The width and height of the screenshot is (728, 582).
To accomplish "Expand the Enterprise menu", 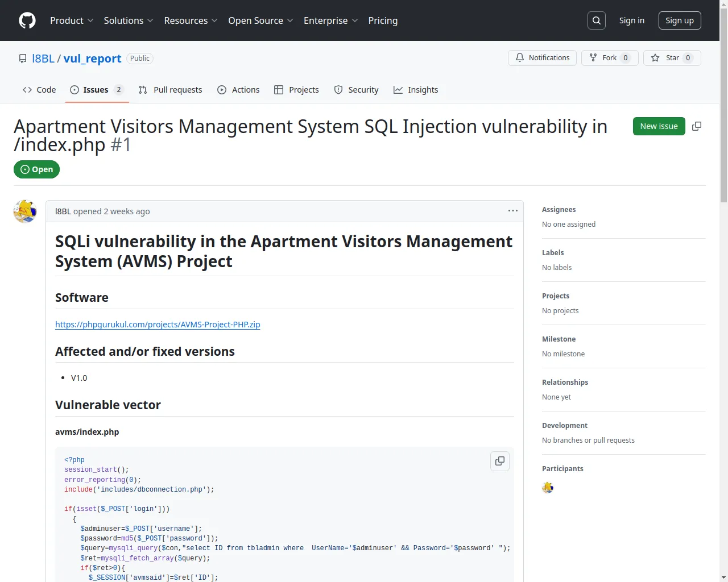I will tap(331, 20).
